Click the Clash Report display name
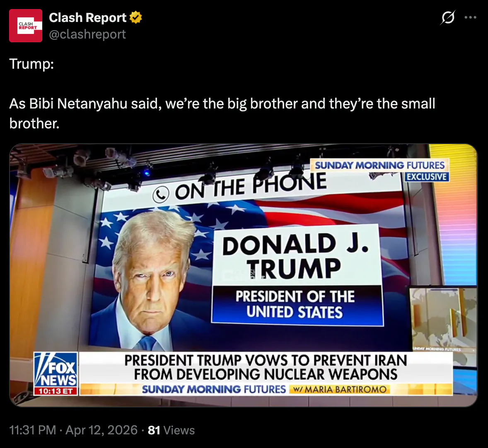Viewport: 488px width, 448px height. 87,18
